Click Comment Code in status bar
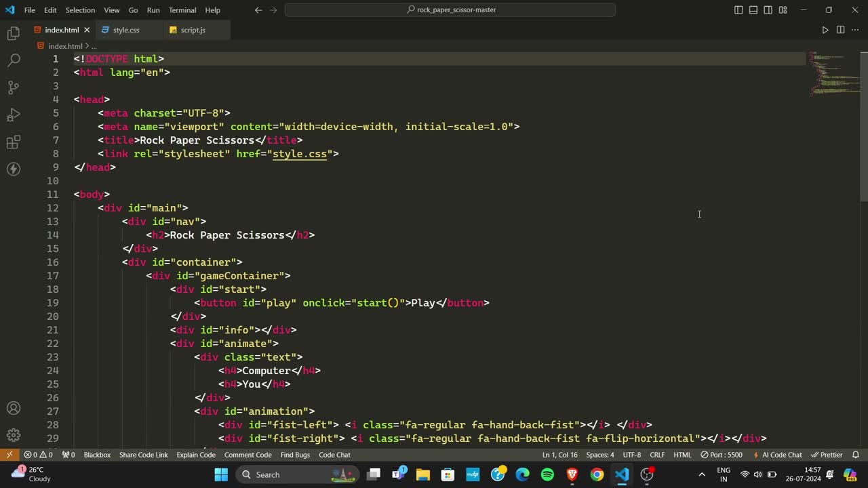 coord(248,455)
